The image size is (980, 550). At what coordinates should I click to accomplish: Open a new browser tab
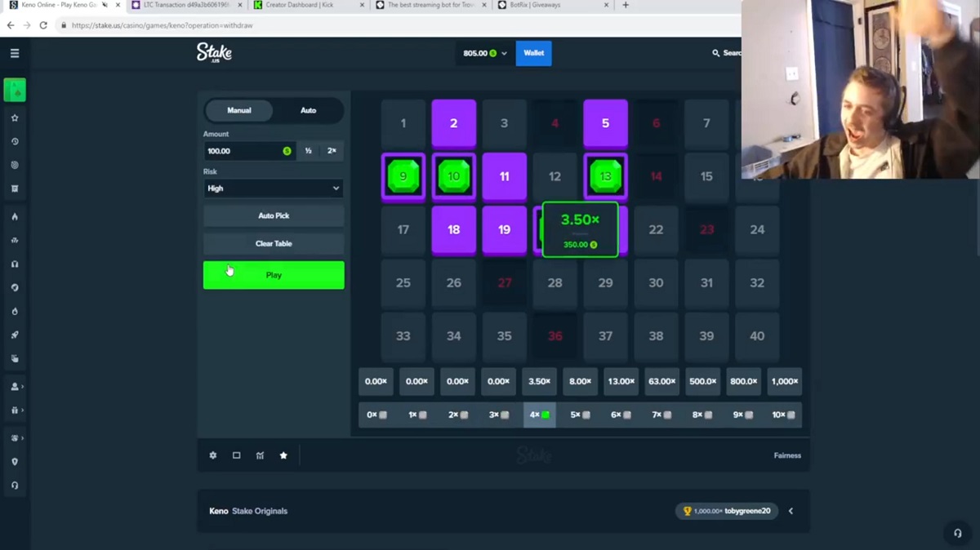coord(626,5)
